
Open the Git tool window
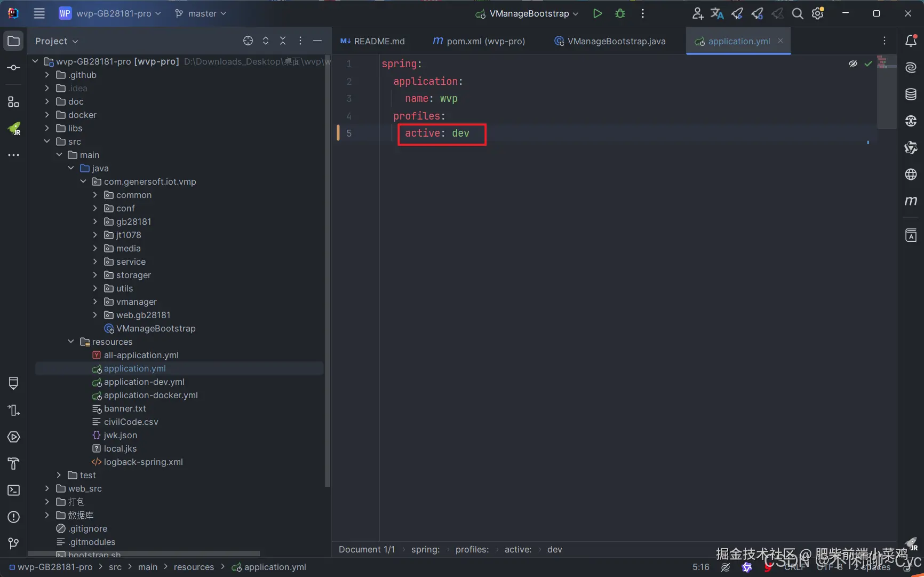tap(13, 543)
